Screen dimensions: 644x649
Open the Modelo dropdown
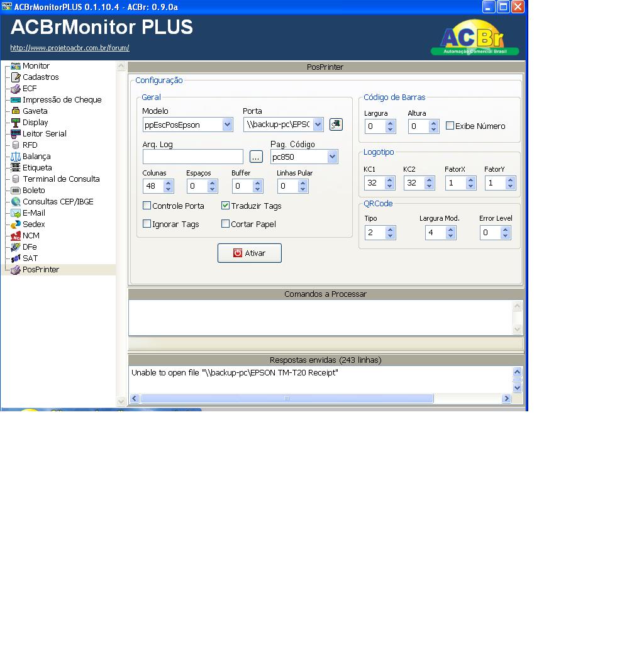click(227, 124)
